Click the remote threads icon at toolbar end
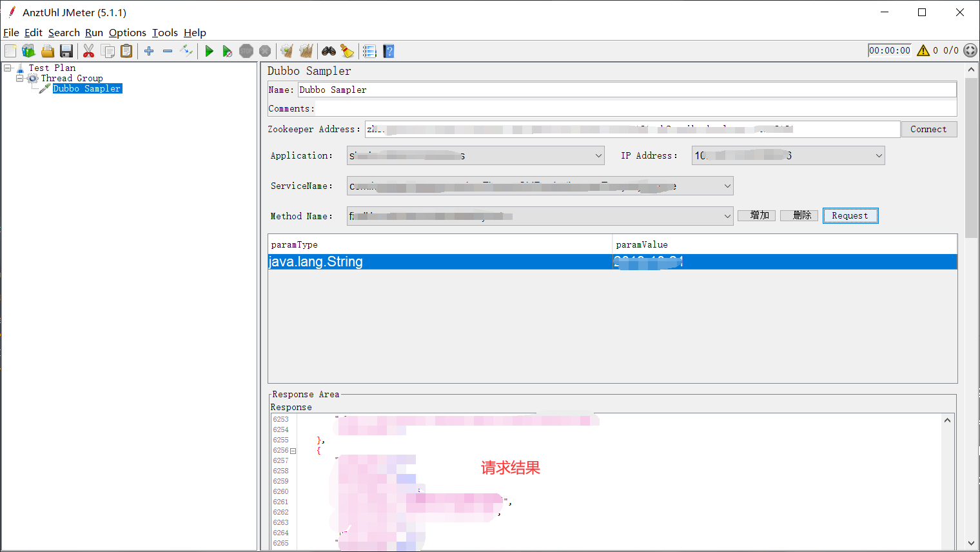This screenshot has width=980, height=552. (970, 50)
